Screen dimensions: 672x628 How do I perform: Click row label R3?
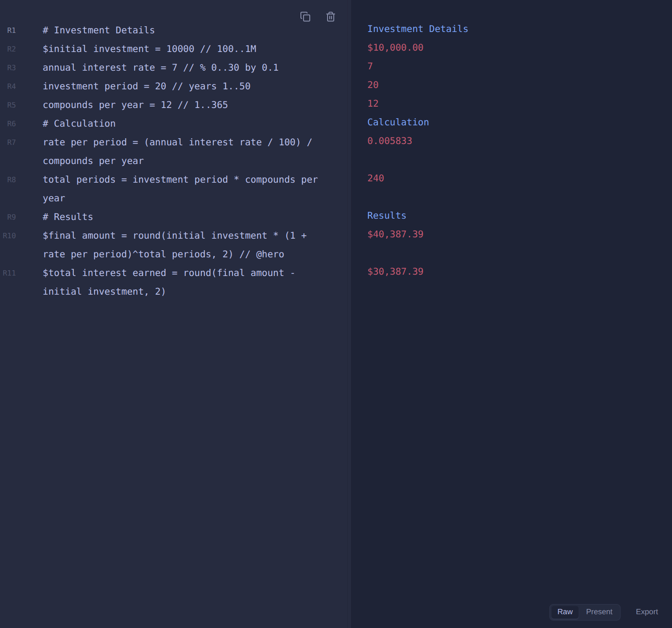point(12,68)
